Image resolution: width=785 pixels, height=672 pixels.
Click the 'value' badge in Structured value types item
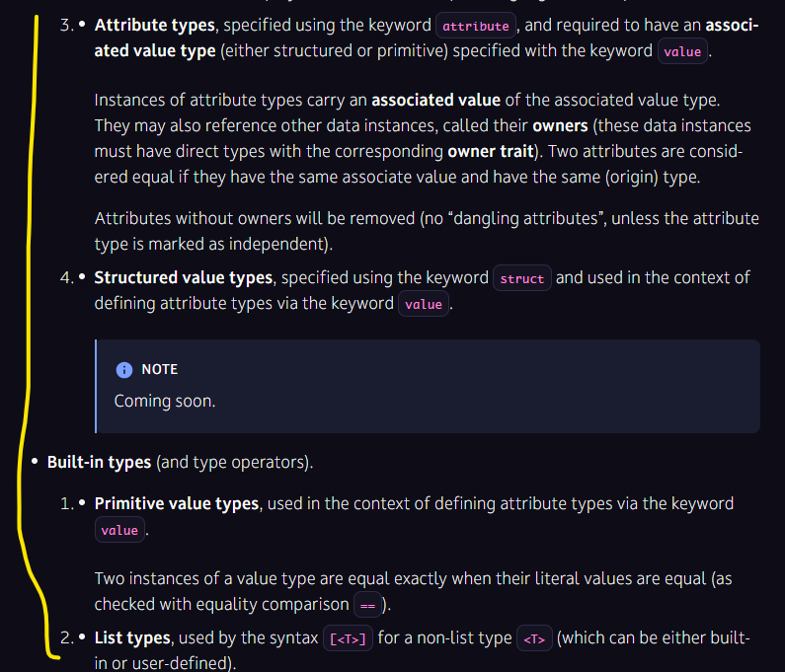pos(424,304)
